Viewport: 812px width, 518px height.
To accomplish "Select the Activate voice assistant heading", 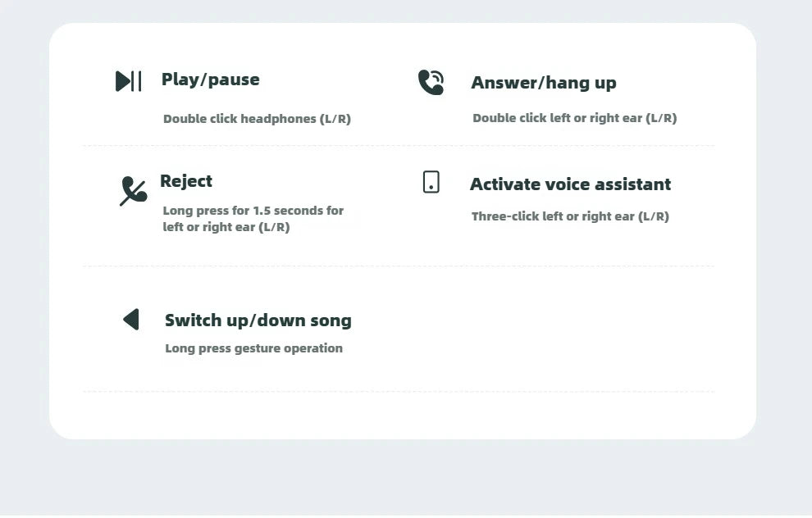I will pos(570,184).
